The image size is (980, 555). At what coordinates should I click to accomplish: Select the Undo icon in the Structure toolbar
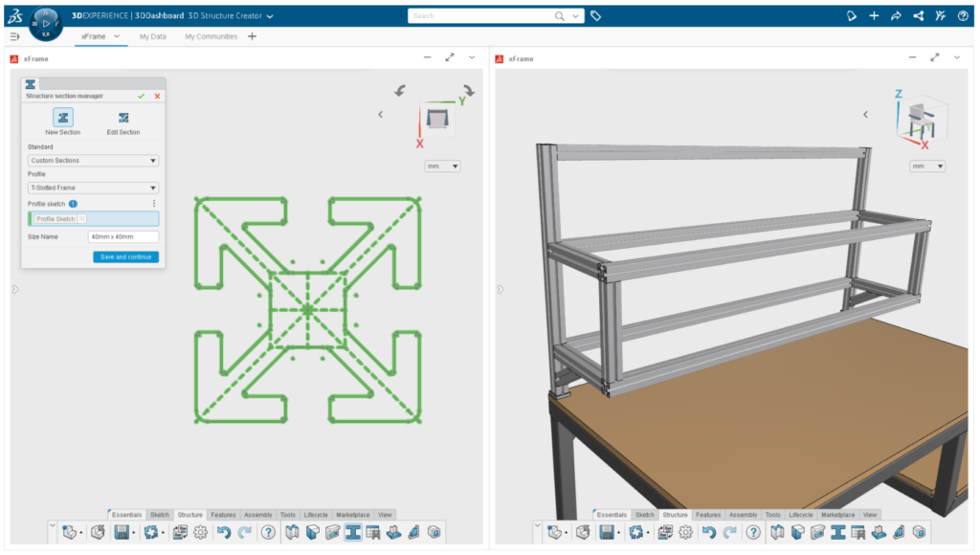[x=225, y=532]
